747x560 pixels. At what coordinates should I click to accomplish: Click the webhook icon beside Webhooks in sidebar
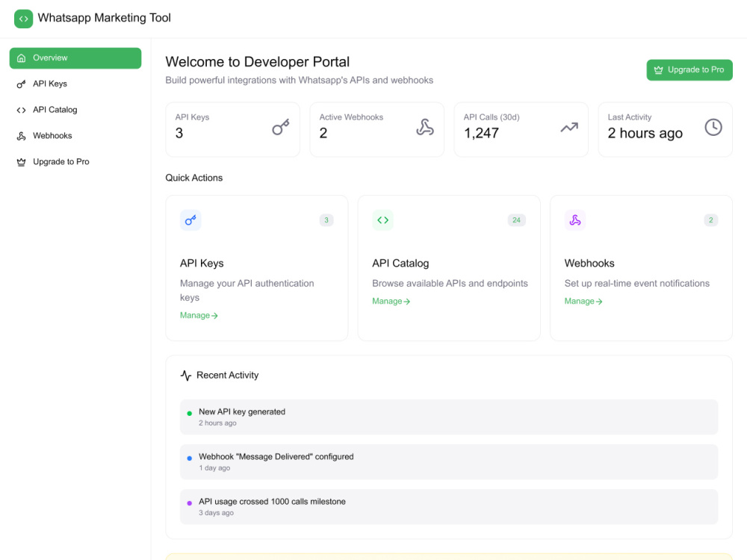point(21,136)
